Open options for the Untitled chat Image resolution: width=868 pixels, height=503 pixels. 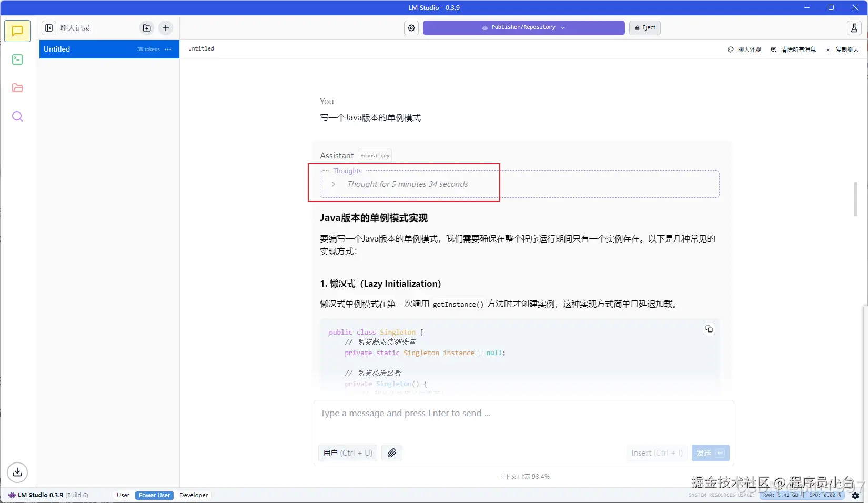point(167,49)
